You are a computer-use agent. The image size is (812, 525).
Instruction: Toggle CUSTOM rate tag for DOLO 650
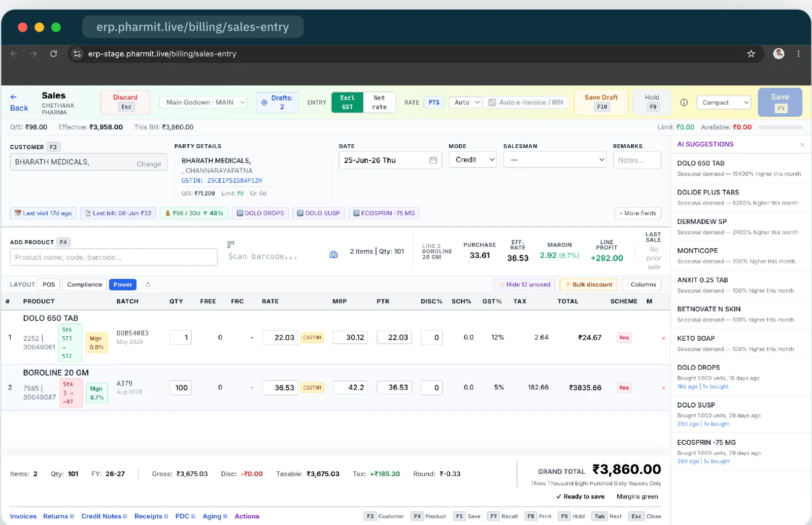pyautogui.click(x=312, y=338)
